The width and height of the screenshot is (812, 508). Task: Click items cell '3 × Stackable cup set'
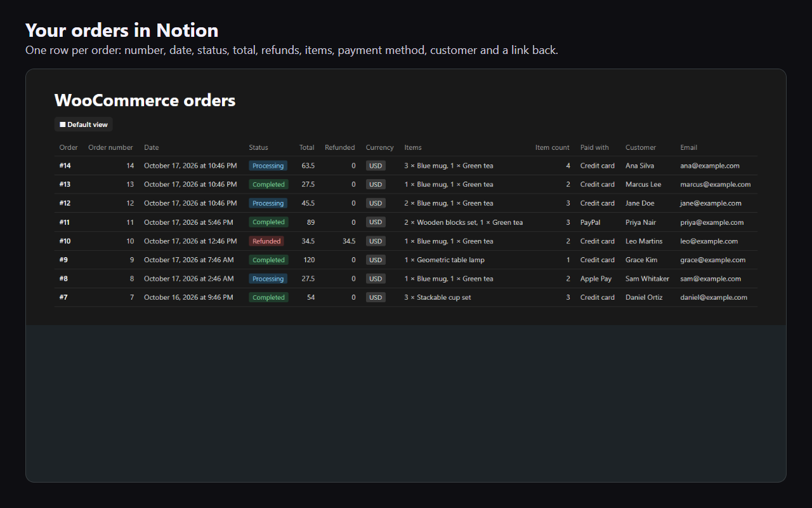pyautogui.click(x=438, y=298)
